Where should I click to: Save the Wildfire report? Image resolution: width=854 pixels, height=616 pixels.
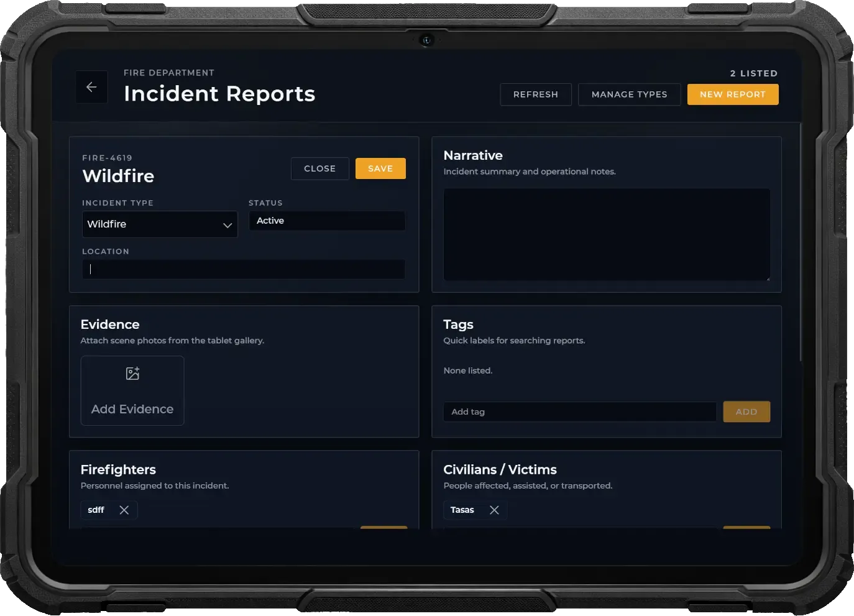pos(380,168)
